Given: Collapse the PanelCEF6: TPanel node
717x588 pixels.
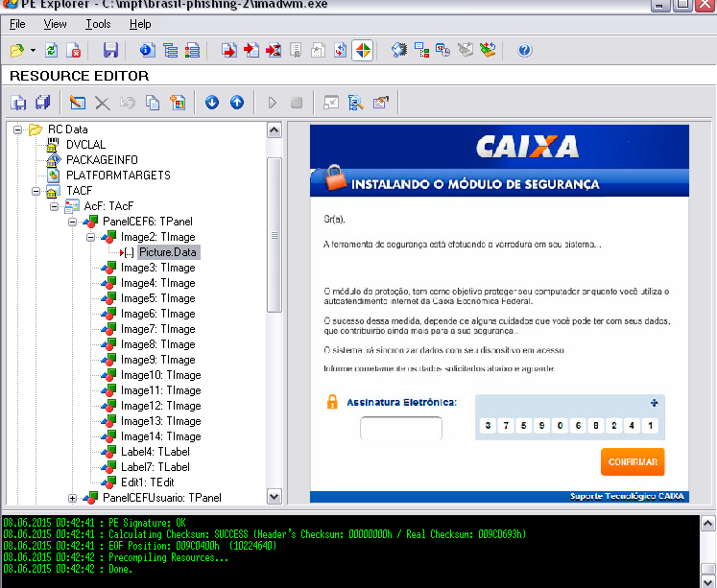Looking at the screenshot, I should click(72, 222).
